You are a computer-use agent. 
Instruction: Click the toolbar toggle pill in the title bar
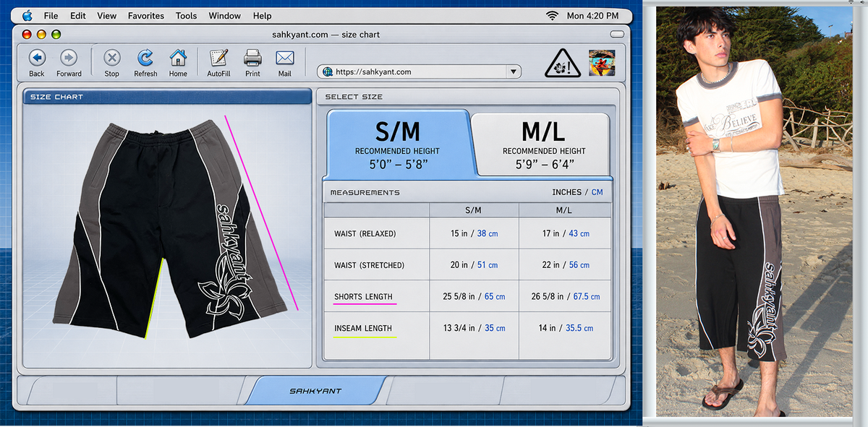(617, 34)
